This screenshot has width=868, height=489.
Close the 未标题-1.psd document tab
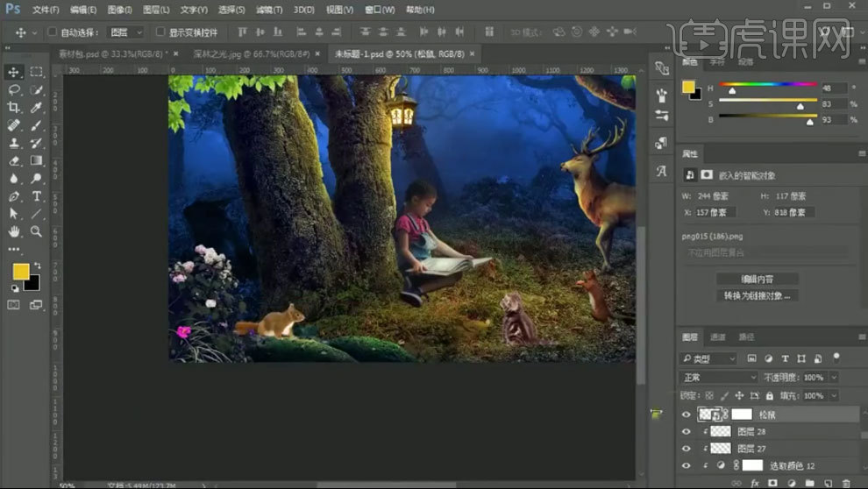pyautogui.click(x=473, y=53)
